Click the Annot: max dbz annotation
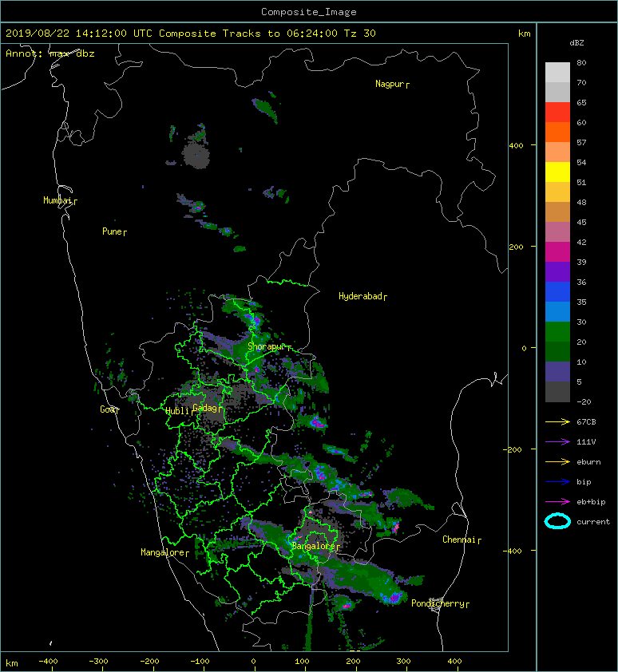 click(50, 53)
